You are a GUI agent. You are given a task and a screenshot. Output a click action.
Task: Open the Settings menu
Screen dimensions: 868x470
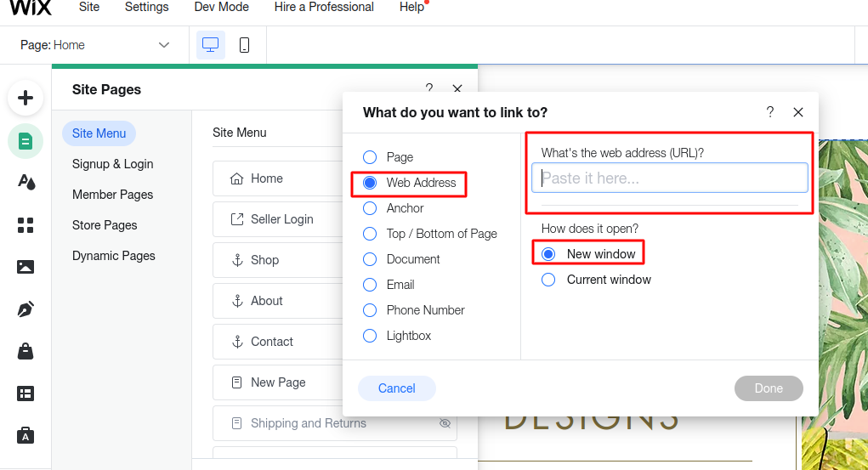(147, 7)
